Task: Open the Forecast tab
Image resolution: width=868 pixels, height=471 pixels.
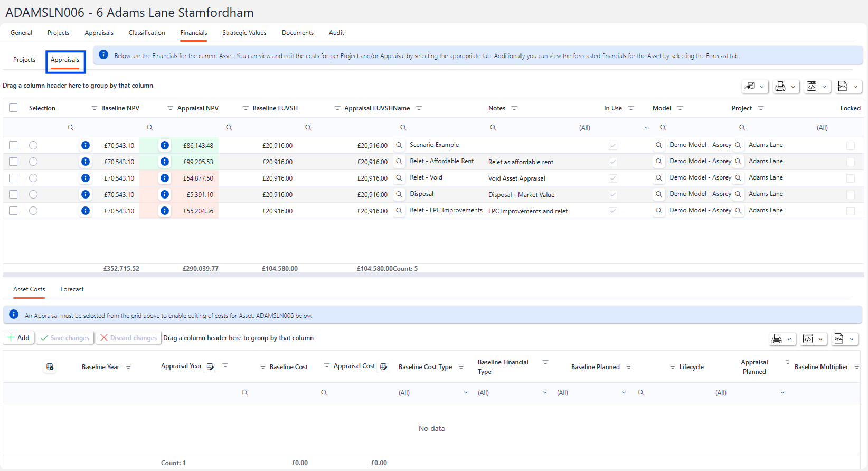Action: click(x=72, y=289)
